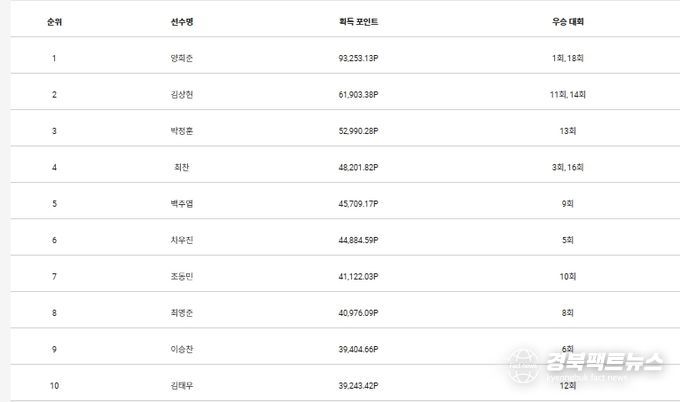Click player name in rank 1 row

pyautogui.click(x=181, y=58)
